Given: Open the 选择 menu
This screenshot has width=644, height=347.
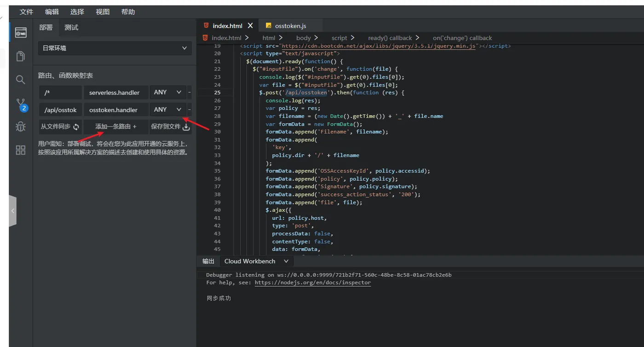Looking at the screenshot, I should tap(77, 12).
